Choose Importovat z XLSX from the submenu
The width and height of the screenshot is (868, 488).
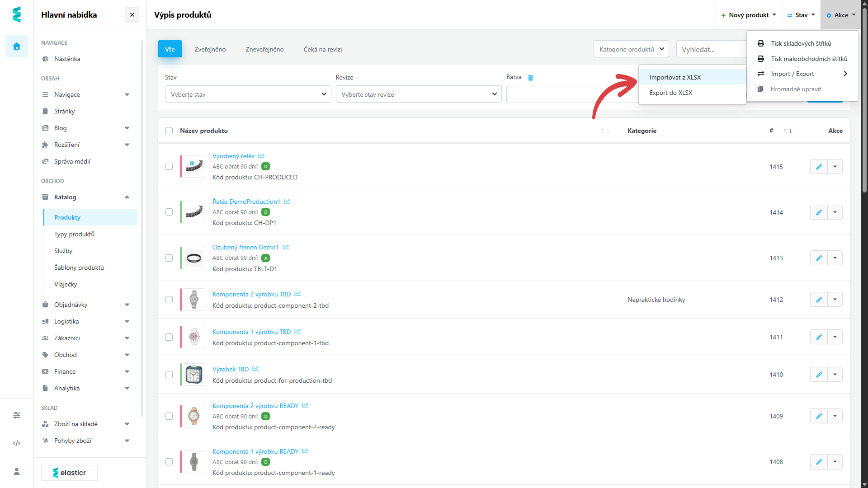675,77
